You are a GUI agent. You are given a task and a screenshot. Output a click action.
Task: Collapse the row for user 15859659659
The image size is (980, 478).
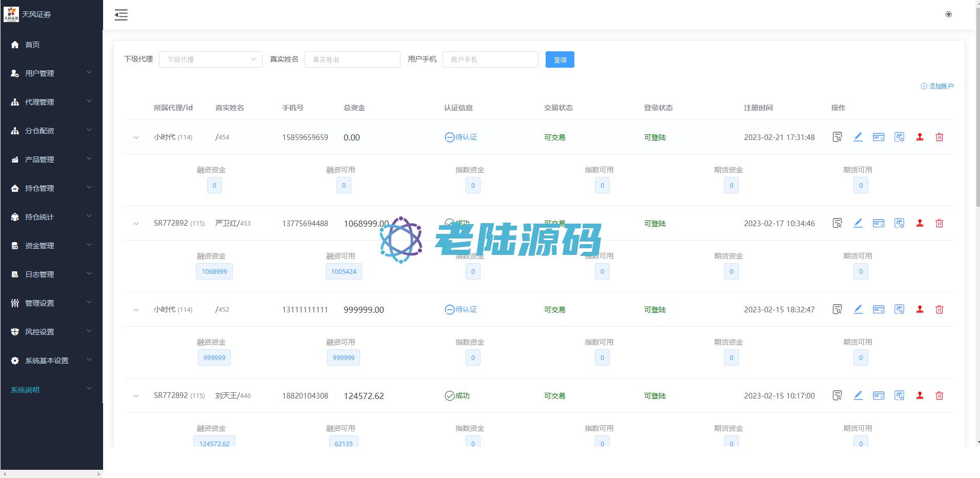pyautogui.click(x=136, y=137)
